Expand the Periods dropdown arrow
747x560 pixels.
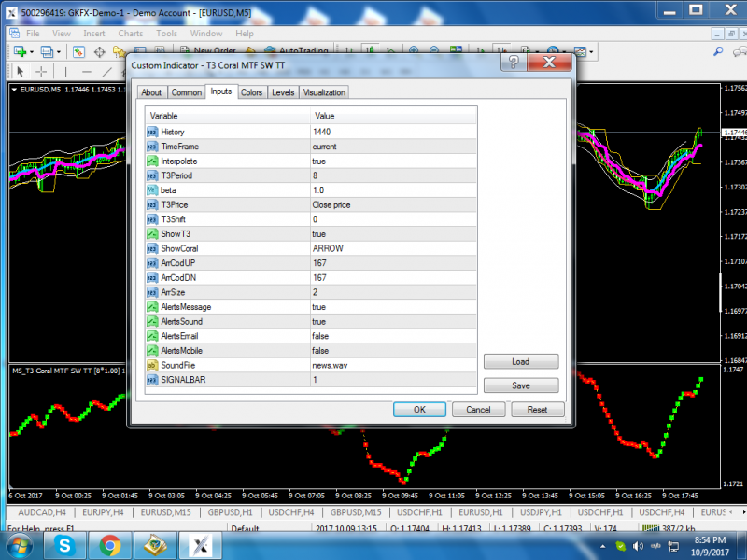click(x=564, y=51)
